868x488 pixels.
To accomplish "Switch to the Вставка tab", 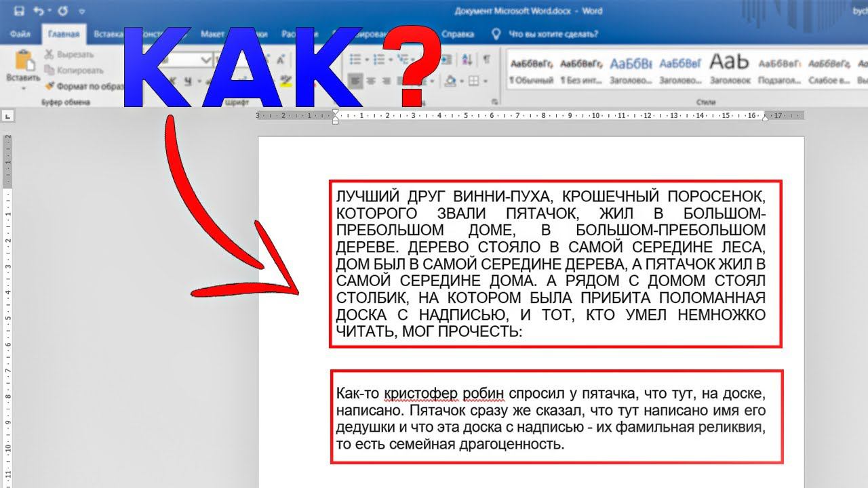I will (108, 34).
